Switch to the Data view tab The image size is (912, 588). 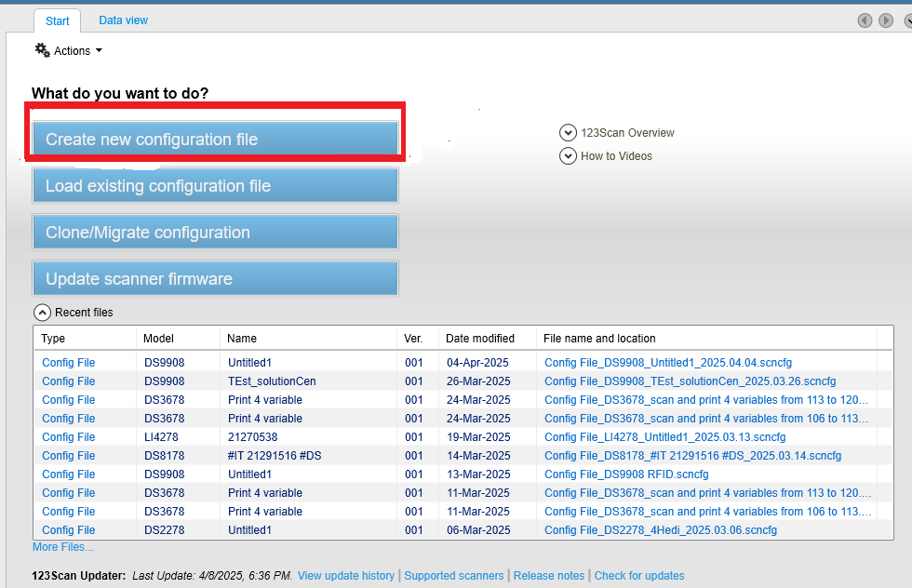(x=123, y=20)
